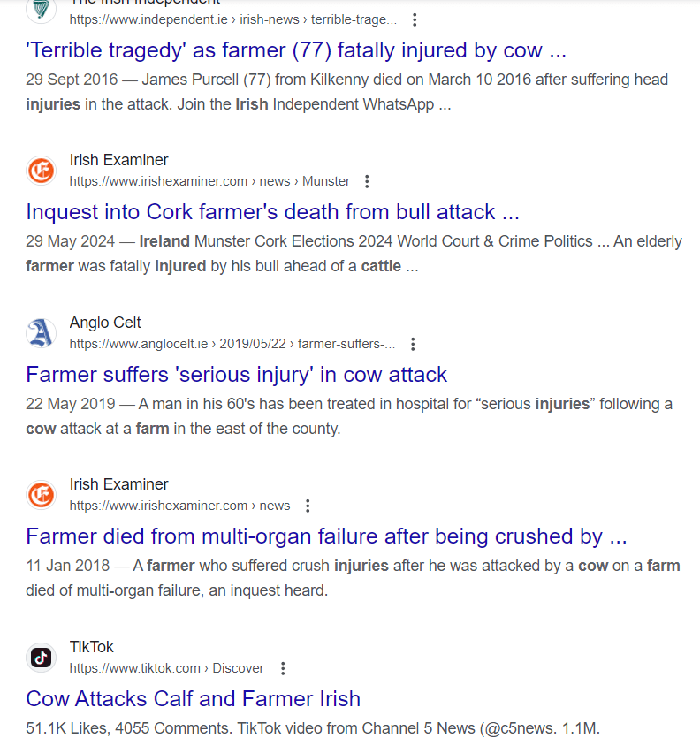Image resolution: width=700 pixels, height=738 pixels.
Task: Click the Irish Examiner favicon beside the multi-organ failure result
Action: point(41,495)
